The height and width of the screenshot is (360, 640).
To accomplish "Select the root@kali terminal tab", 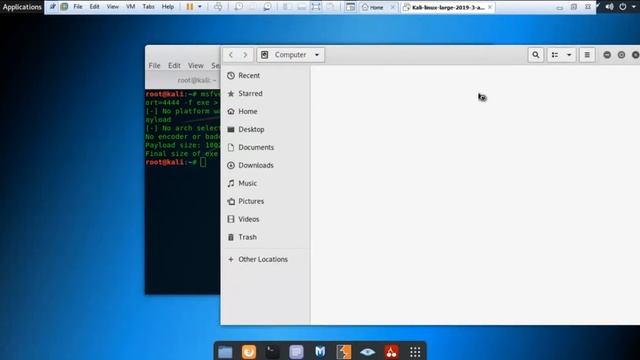I will 184,80.
